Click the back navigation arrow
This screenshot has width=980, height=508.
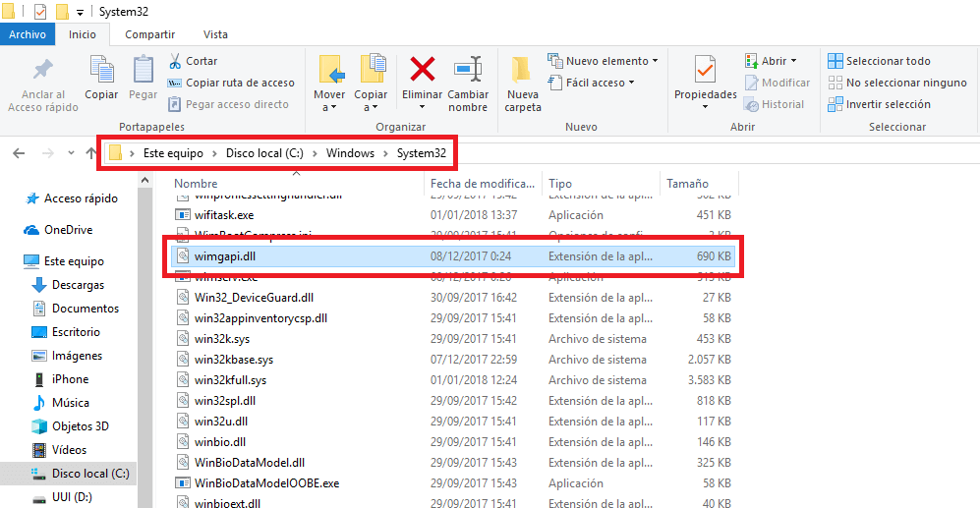coord(19,153)
